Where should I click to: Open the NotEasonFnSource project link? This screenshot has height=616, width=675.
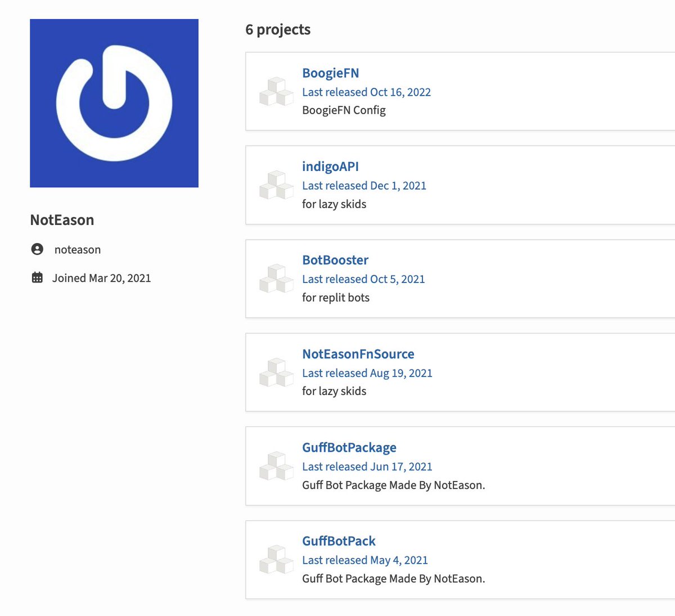[358, 354]
